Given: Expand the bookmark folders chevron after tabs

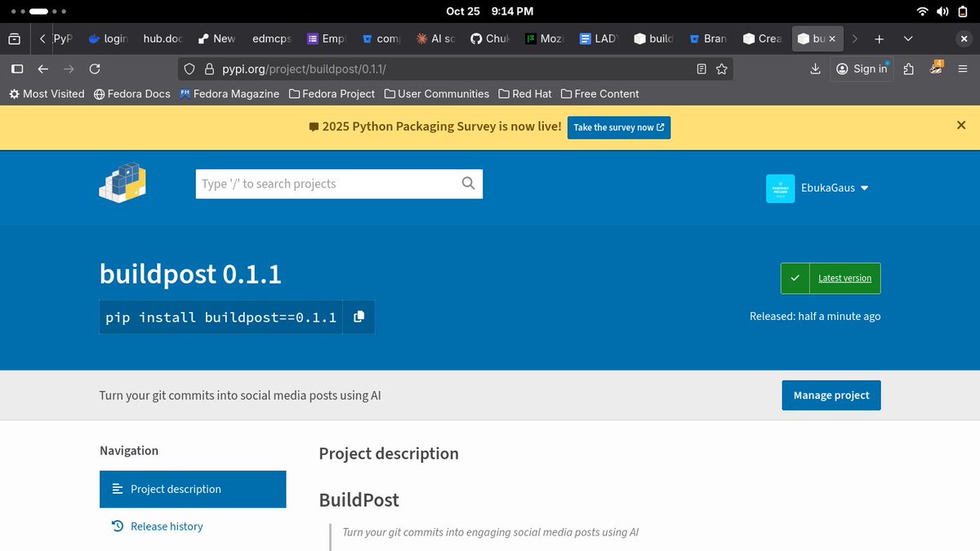Looking at the screenshot, I should pyautogui.click(x=854, y=38).
